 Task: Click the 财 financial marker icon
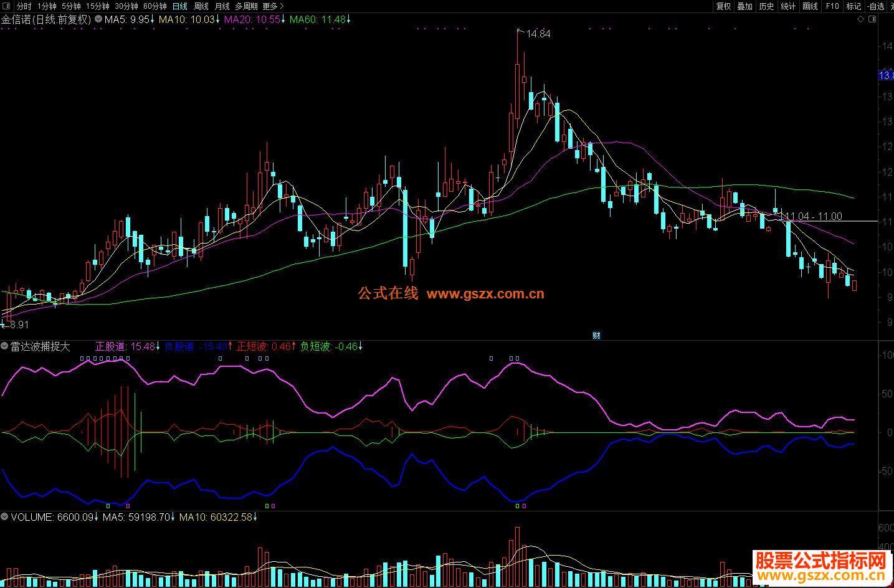click(596, 335)
